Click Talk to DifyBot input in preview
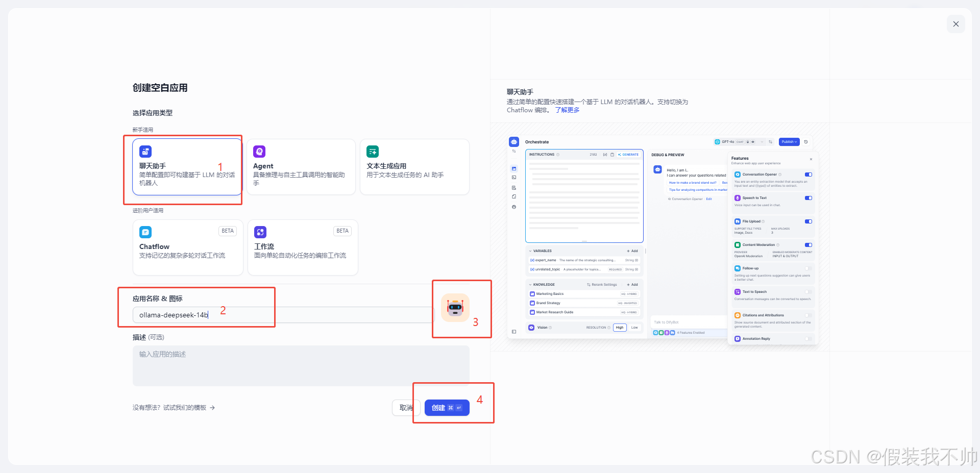Screen dimensions: 980x473 point(689,322)
